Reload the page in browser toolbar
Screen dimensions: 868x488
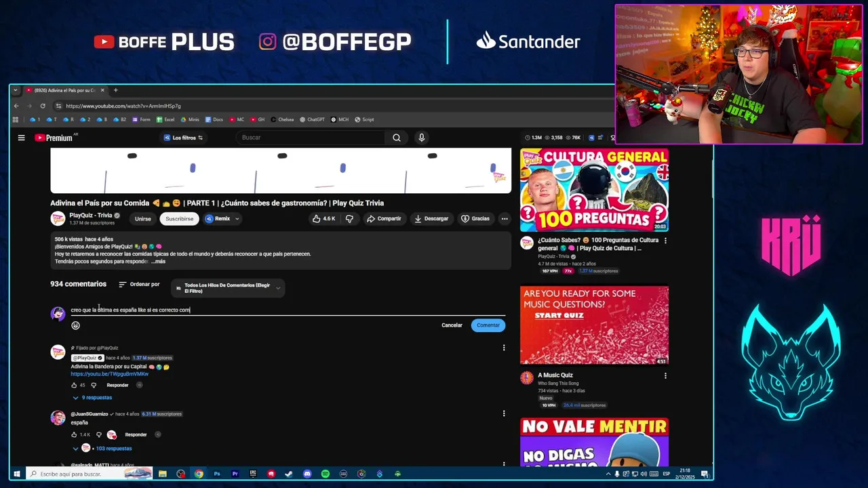pos(43,106)
